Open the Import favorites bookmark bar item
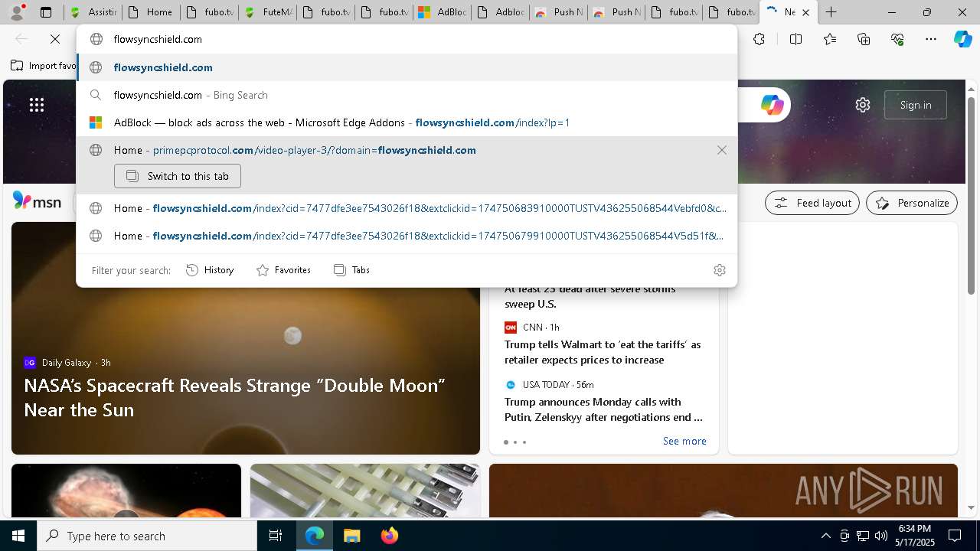Viewport: 980px width, 551px height. click(44, 66)
